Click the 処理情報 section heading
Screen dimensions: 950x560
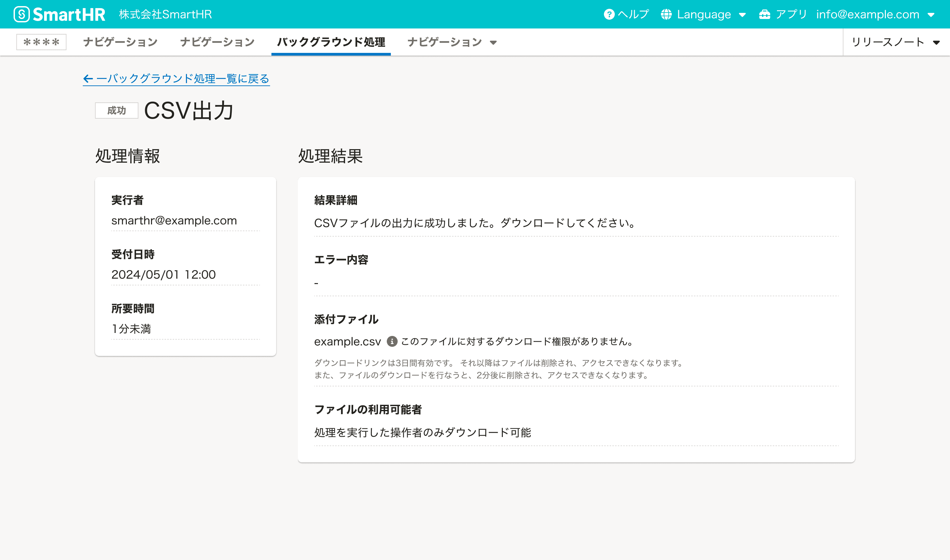[128, 156]
